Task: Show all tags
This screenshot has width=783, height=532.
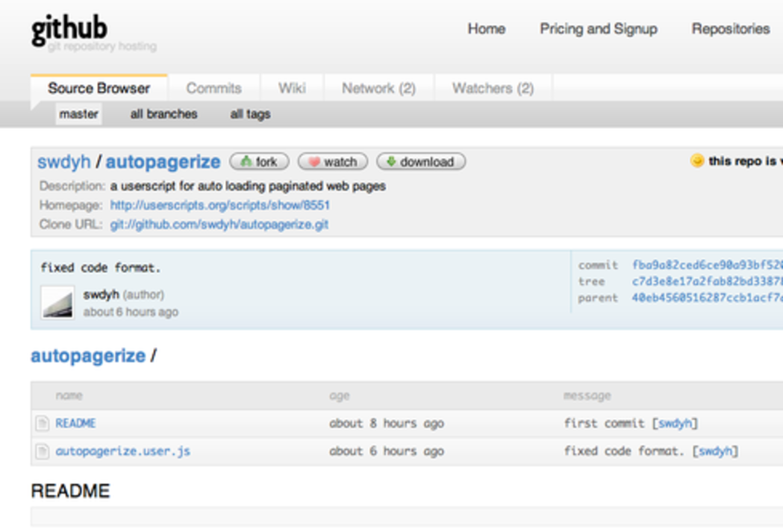Action: pyautogui.click(x=250, y=114)
